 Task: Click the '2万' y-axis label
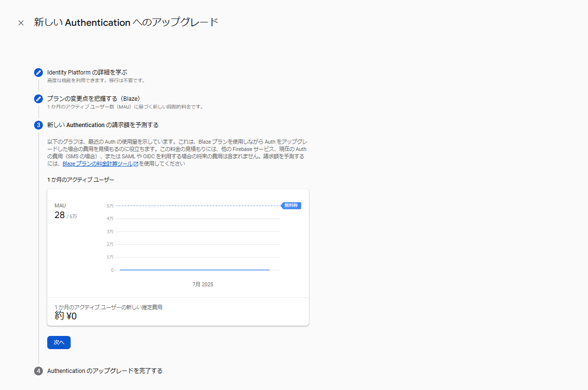coord(110,244)
